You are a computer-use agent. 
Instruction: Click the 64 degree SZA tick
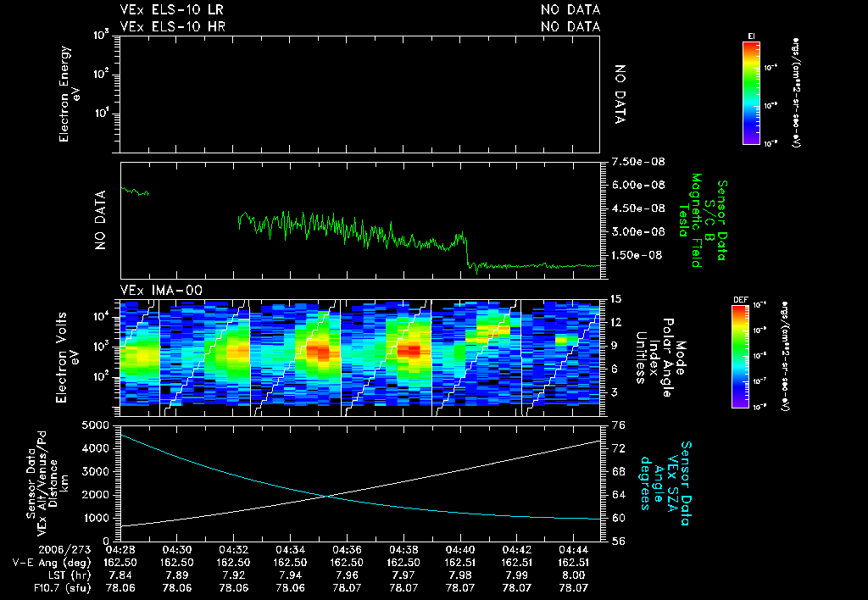[x=619, y=495]
